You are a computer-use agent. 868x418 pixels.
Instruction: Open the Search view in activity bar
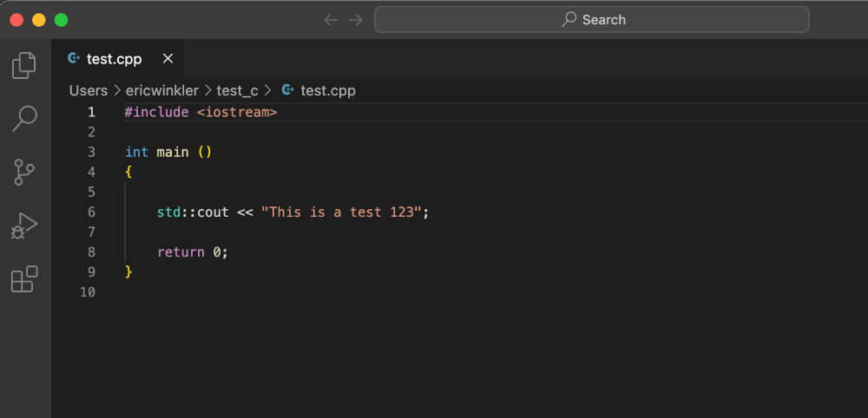pos(24,118)
